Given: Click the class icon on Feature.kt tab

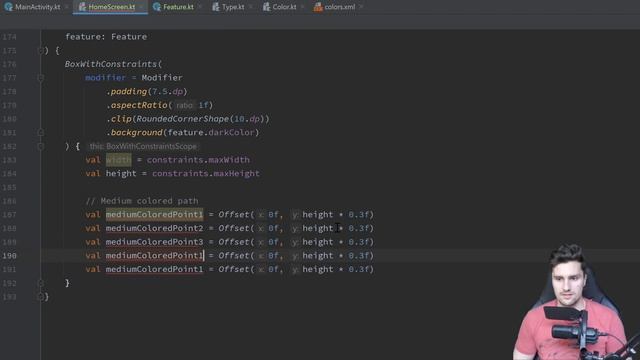Looking at the screenshot, I should [x=157, y=7].
